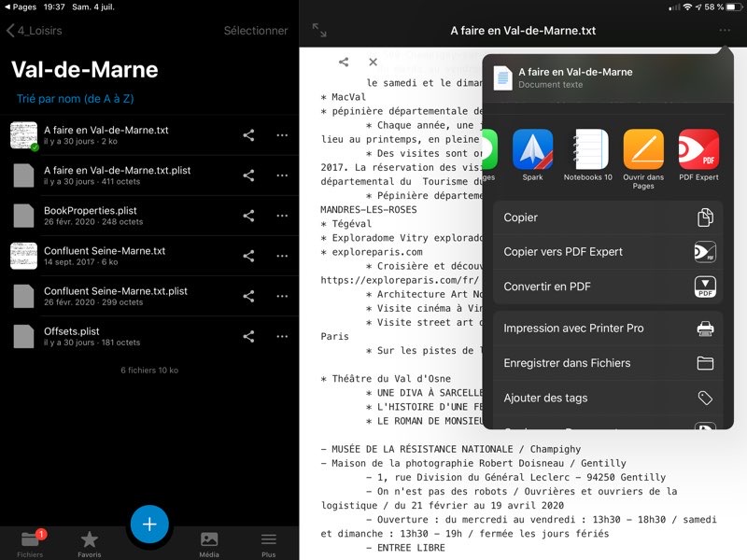The width and height of the screenshot is (747, 560).
Task: Select Enregistrer dans Fichiers
Action: click(x=608, y=363)
